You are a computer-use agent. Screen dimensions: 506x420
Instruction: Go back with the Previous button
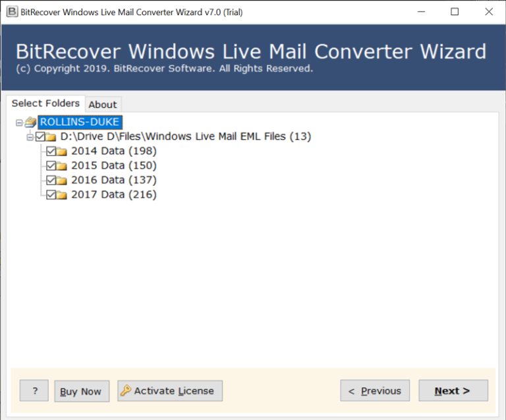375,390
